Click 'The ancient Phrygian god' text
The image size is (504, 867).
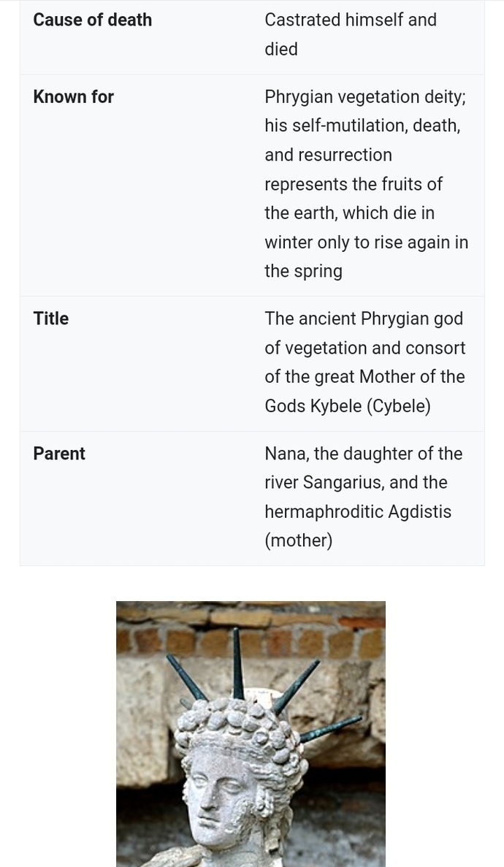pyautogui.click(x=364, y=318)
